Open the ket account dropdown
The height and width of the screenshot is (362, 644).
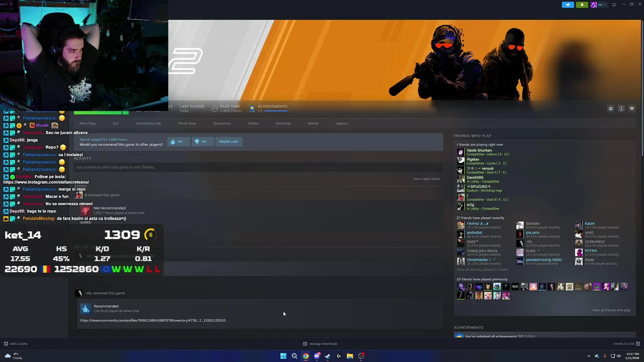[601, 5]
